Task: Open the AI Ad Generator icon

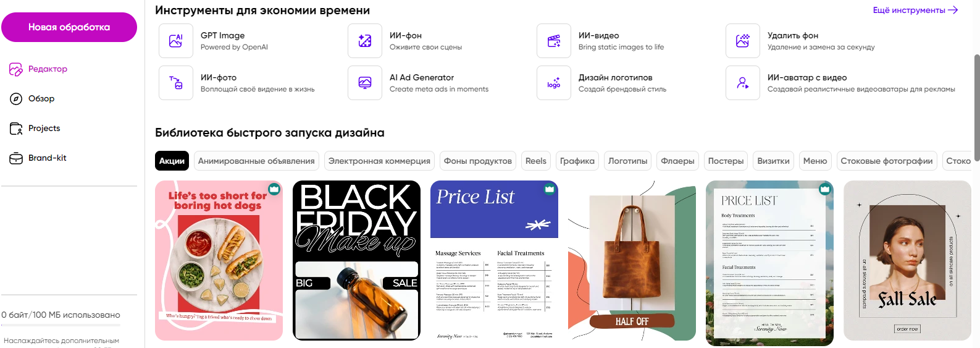Action: (365, 83)
